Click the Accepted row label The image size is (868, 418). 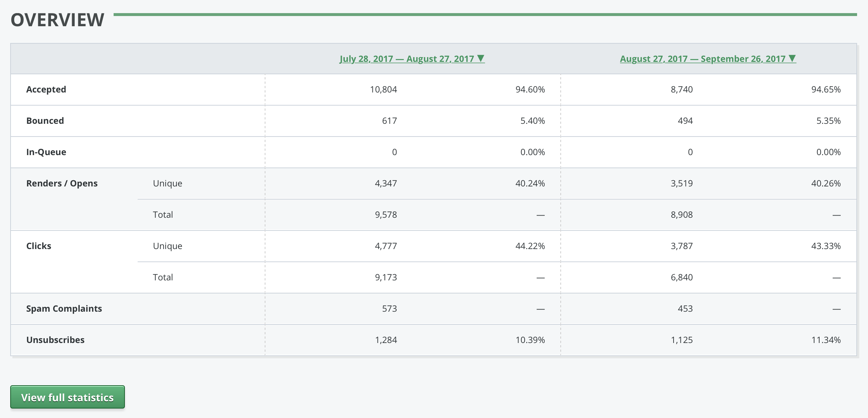(x=46, y=90)
